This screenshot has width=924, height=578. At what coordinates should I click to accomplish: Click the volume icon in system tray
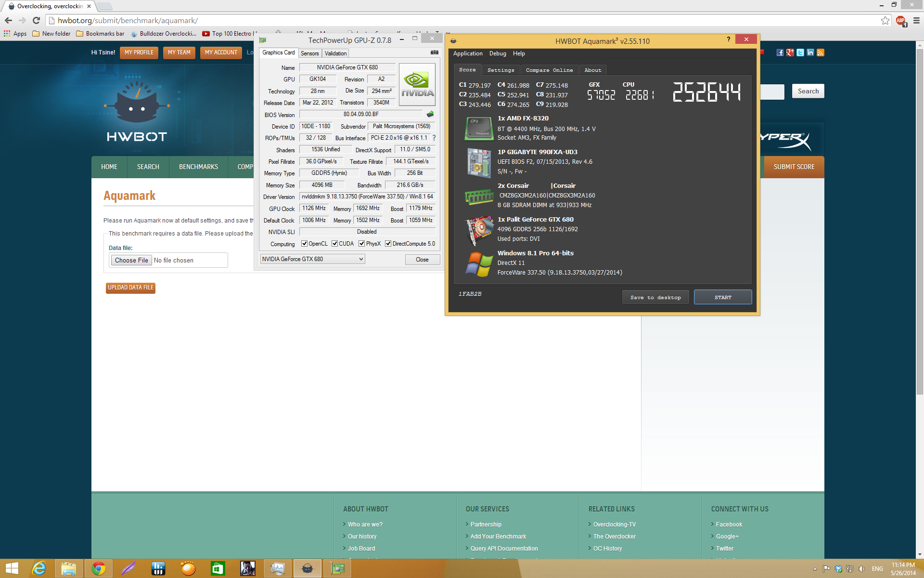point(862,569)
